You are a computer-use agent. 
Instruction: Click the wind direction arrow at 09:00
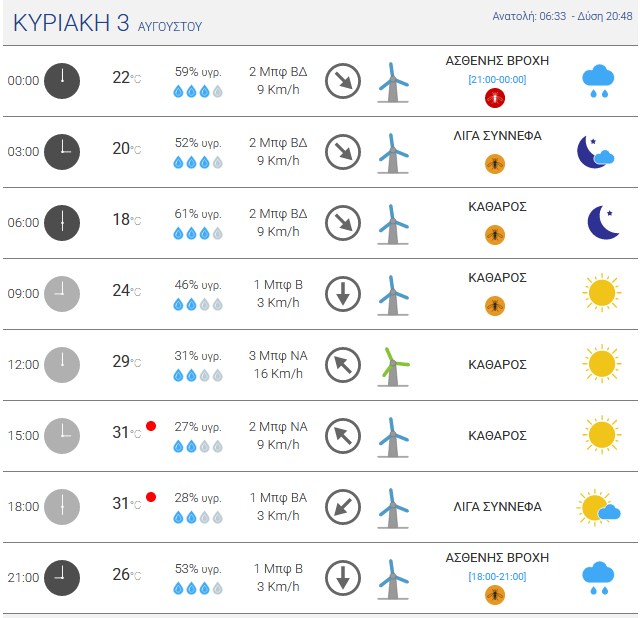click(343, 294)
